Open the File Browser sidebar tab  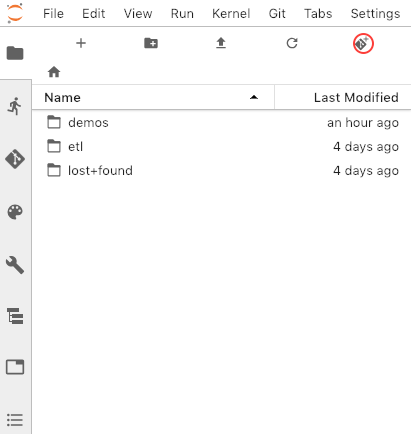click(15, 53)
